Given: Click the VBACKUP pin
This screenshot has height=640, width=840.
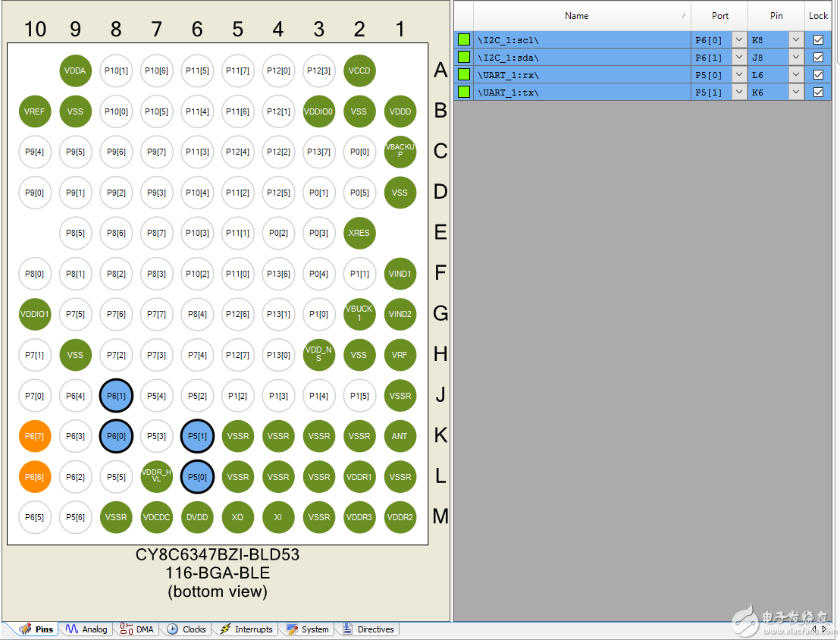Looking at the screenshot, I should click(400, 152).
